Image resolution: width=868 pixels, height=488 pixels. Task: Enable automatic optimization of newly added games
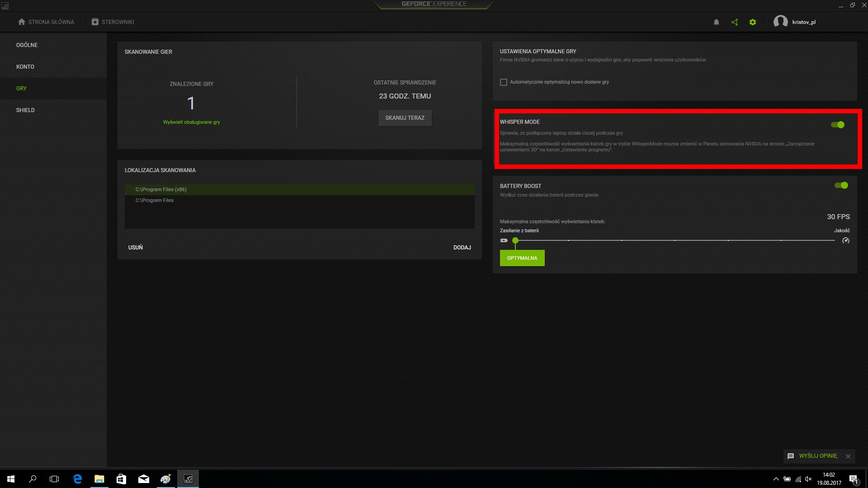click(504, 82)
